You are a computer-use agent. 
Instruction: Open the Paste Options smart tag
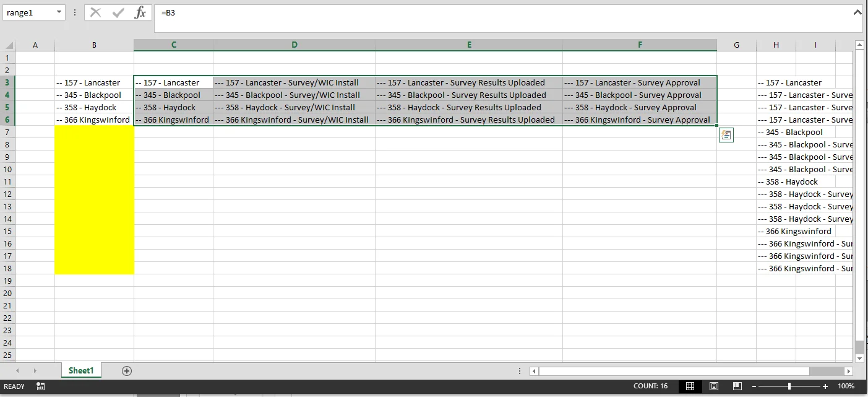[x=726, y=135]
